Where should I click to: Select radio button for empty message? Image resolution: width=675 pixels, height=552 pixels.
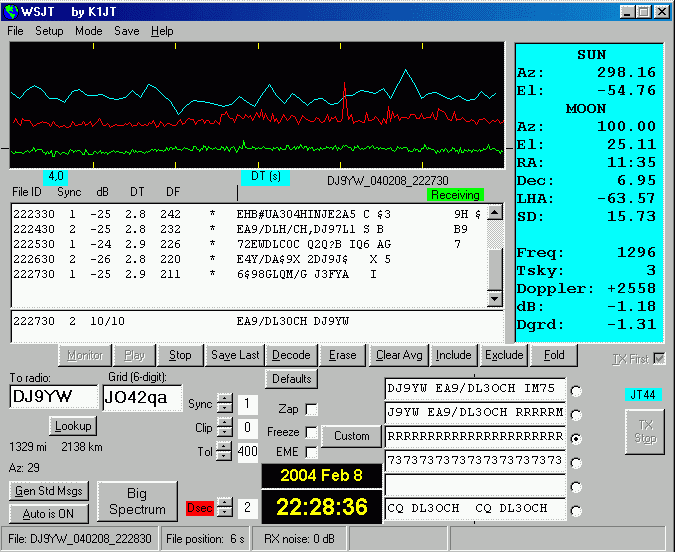[576, 487]
